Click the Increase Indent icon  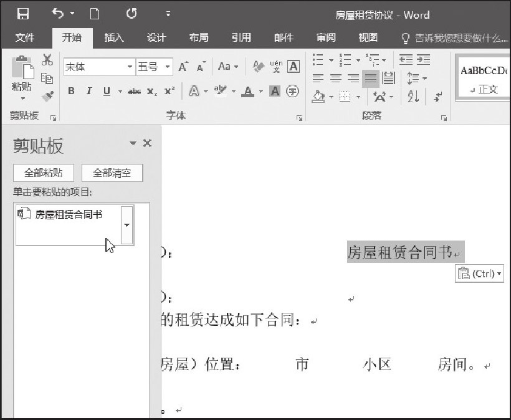(424, 60)
